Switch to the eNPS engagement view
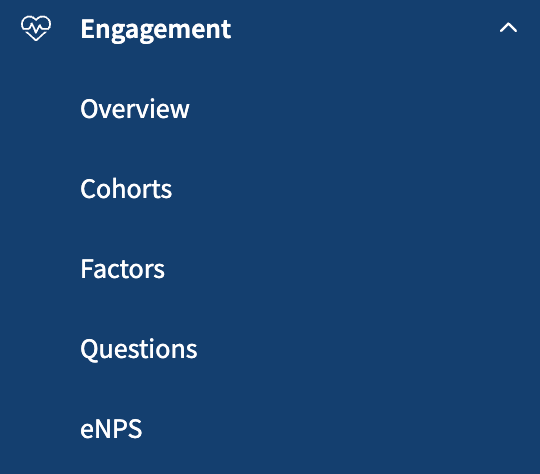Viewport: 540px width, 474px height. [111, 429]
